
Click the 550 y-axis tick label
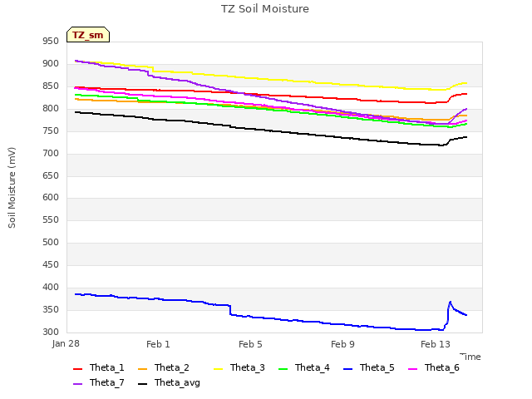(51, 219)
